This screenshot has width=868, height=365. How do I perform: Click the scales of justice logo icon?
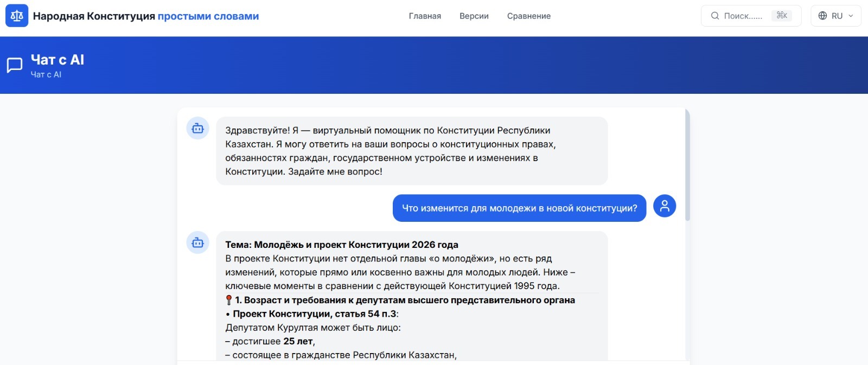tap(17, 16)
